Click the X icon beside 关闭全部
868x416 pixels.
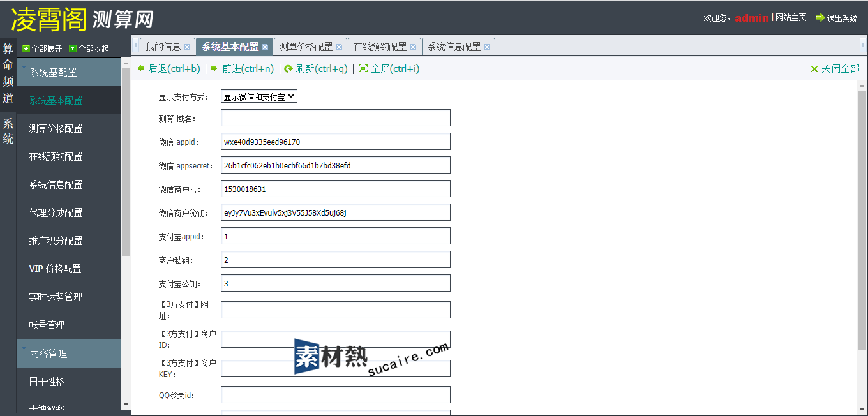pos(814,69)
